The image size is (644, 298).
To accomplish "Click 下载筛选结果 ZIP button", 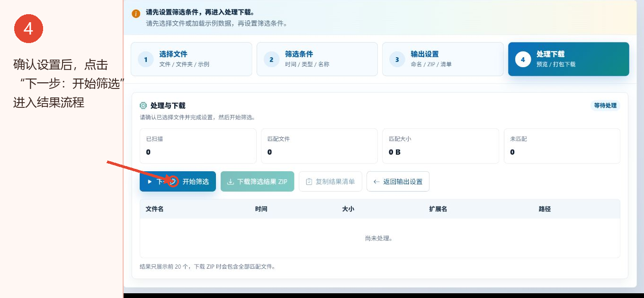I will click(257, 182).
